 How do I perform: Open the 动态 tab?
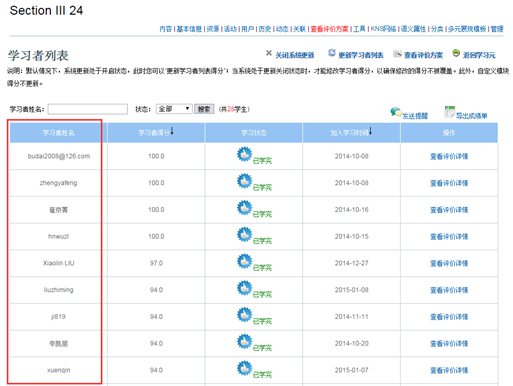coord(282,29)
